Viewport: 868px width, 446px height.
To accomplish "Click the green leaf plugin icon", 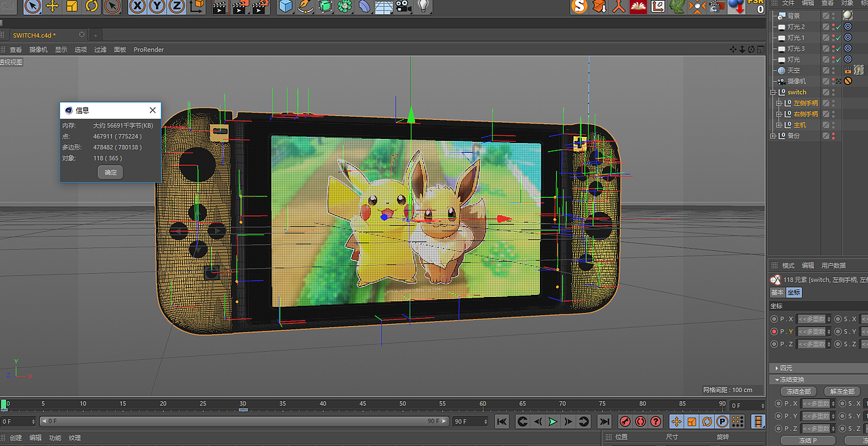I will pos(677,6).
